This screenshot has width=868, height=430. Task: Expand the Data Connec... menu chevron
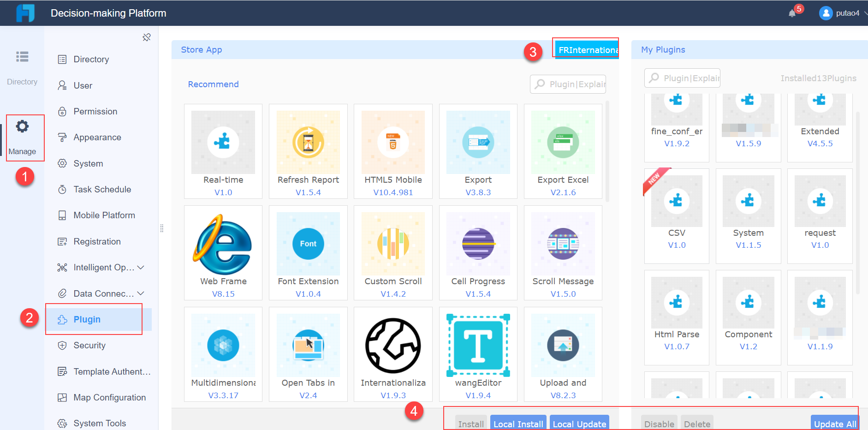pyautogui.click(x=141, y=293)
